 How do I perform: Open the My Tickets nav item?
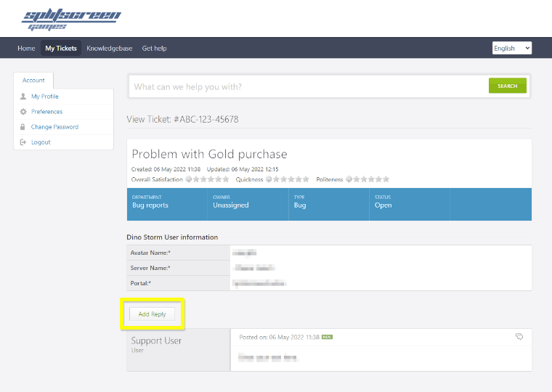(61, 48)
